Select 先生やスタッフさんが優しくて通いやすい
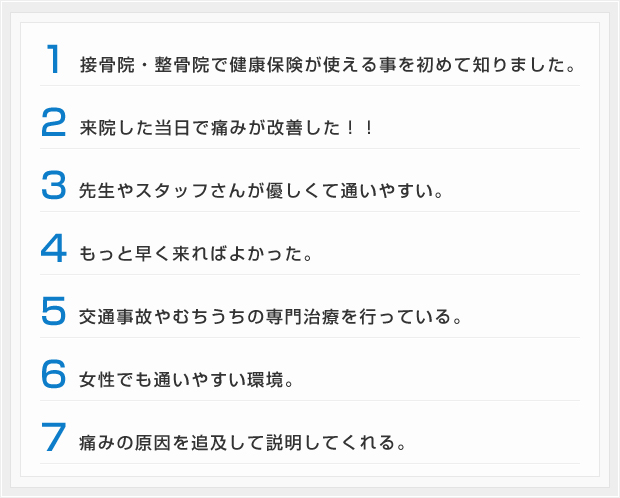Screen dimensions: 620x498 [261, 191]
